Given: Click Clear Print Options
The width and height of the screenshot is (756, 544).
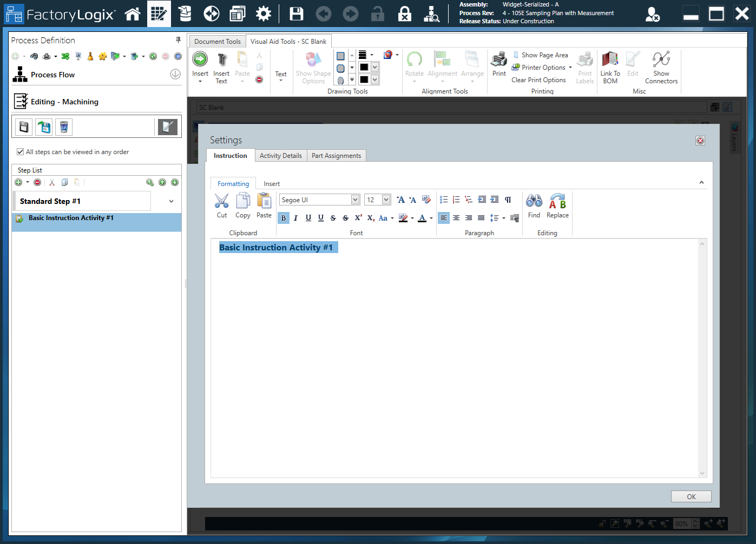Looking at the screenshot, I should 539,79.
